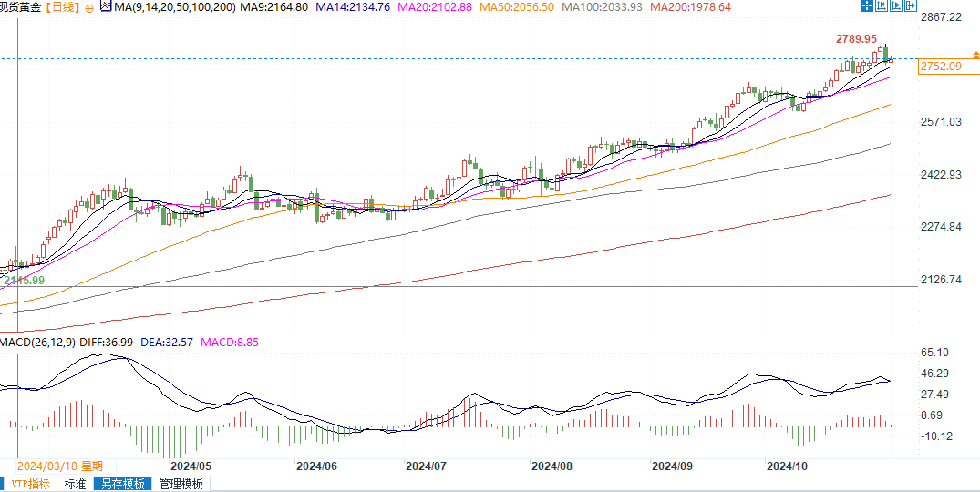980x492 pixels.
Task: Click the 2789.95 high price label
Action: click(x=856, y=39)
